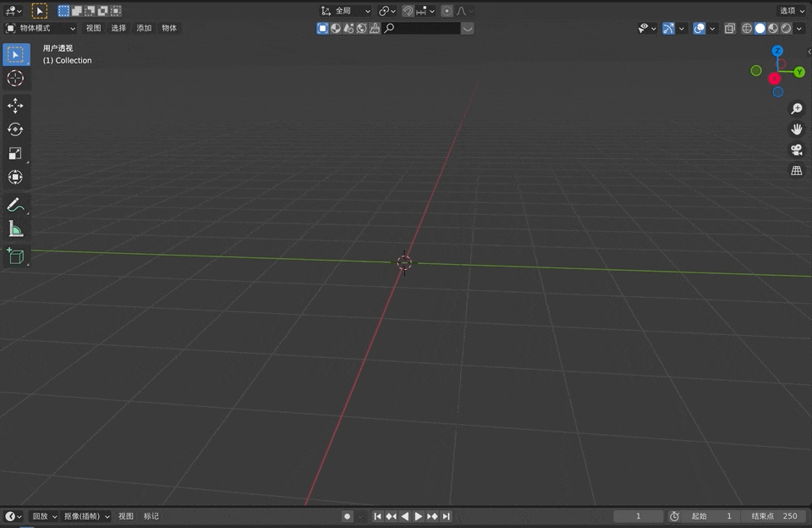Open the 添加 menu
The width and height of the screenshot is (812, 528).
[144, 28]
